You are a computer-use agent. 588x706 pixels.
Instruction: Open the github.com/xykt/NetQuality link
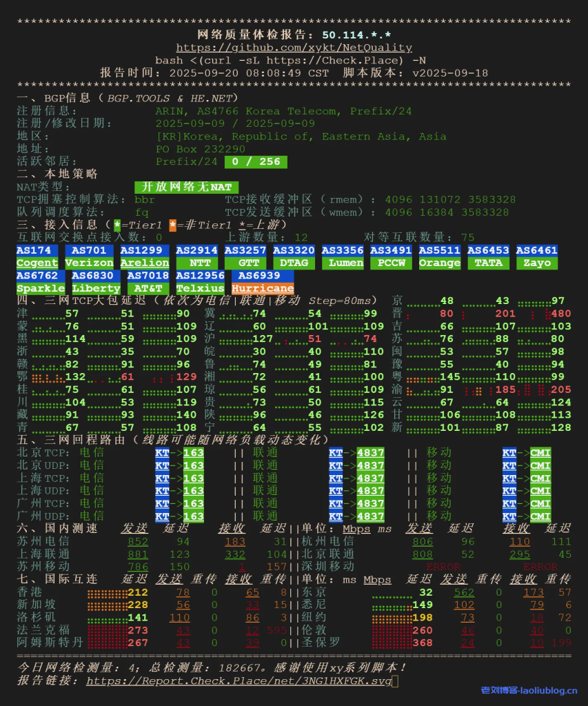click(294, 48)
